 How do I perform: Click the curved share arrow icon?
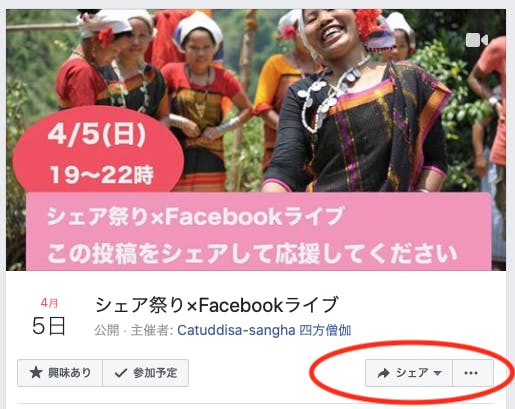pos(383,373)
